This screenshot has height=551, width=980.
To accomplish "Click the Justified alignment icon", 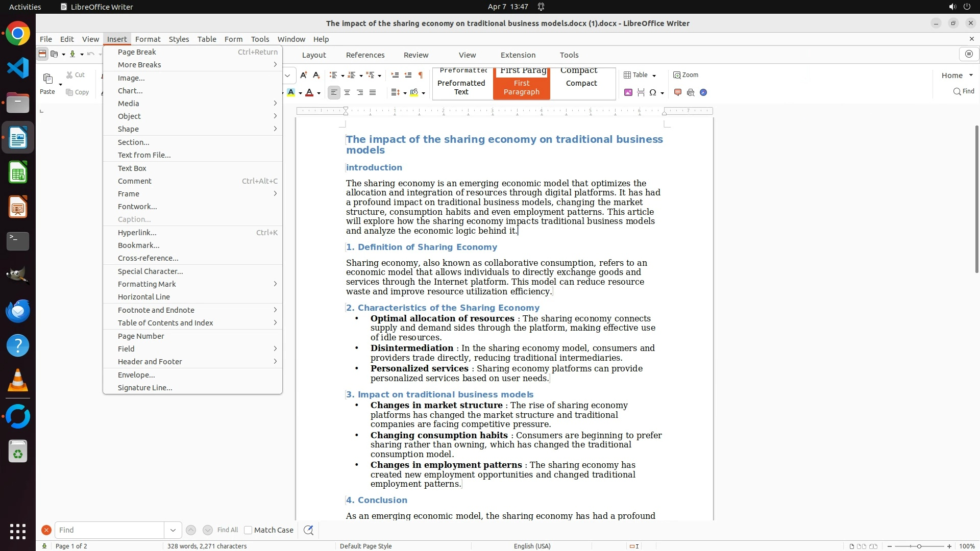I will point(373,92).
